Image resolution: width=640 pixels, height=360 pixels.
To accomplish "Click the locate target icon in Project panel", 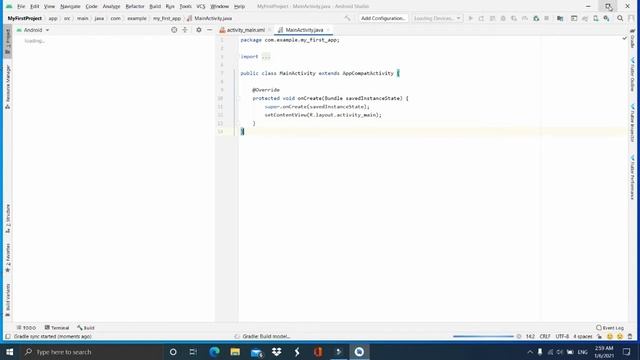I will (174, 30).
